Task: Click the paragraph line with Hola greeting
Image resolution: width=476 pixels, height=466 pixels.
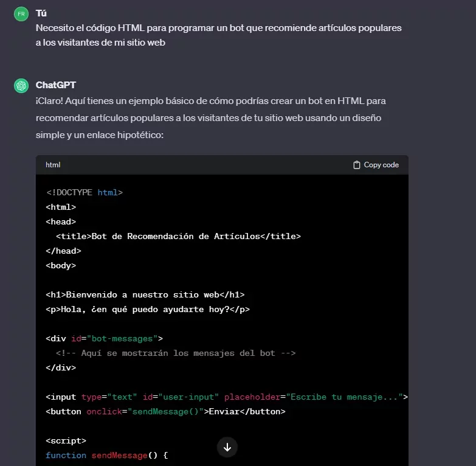Action: pos(147,309)
